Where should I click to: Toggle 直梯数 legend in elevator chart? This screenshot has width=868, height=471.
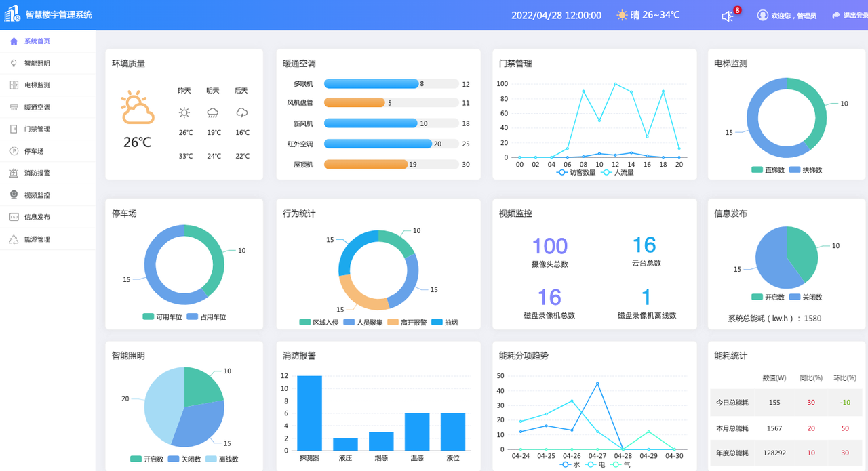pyautogui.click(x=768, y=170)
